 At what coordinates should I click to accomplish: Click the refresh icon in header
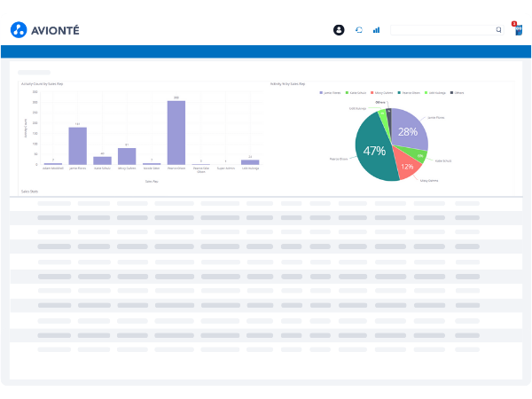coord(358,29)
